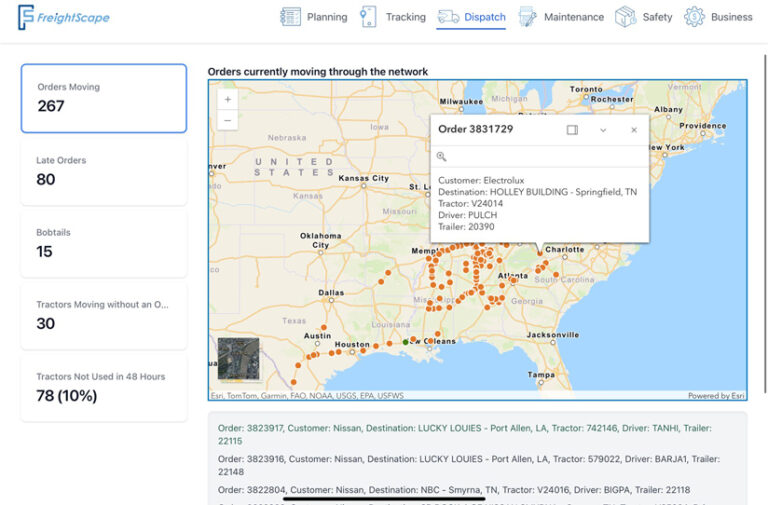768x505 pixels.
Task: Click the Powered by Esri link
Action: click(x=716, y=396)
